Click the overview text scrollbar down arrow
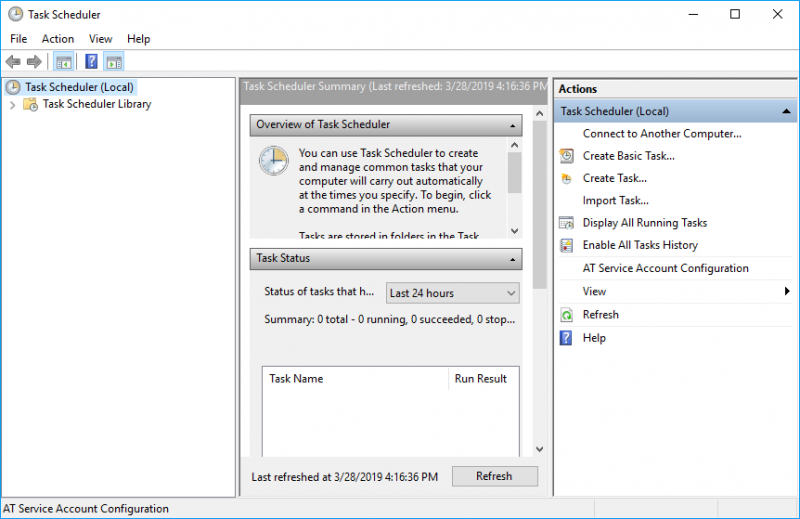This screenshot has width=800, height=519. (514, 231)
